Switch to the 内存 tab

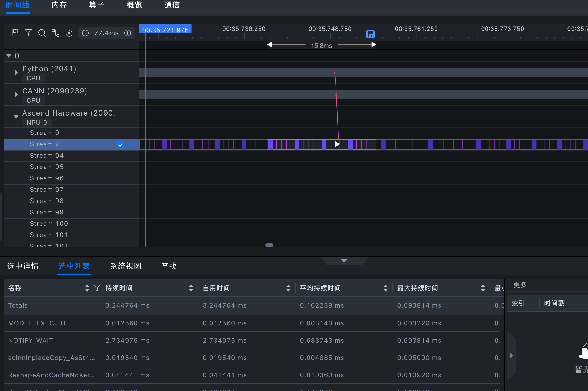[59, 5]
